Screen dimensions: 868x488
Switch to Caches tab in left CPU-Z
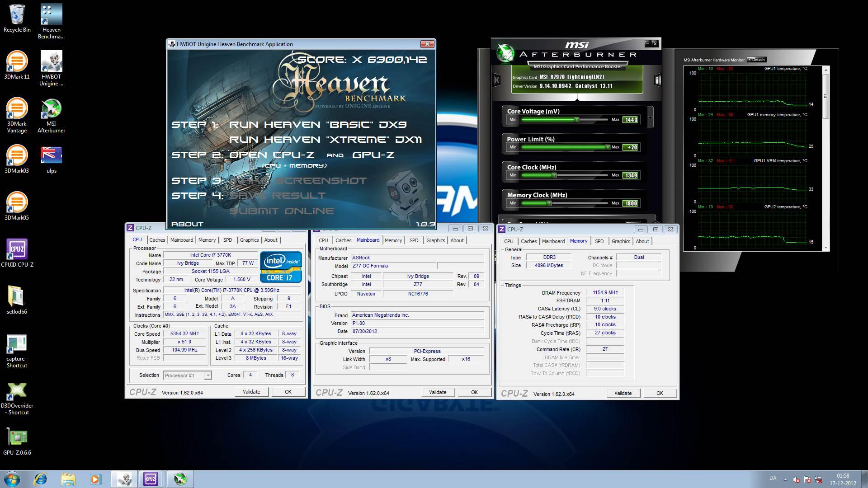coord(157,240)
